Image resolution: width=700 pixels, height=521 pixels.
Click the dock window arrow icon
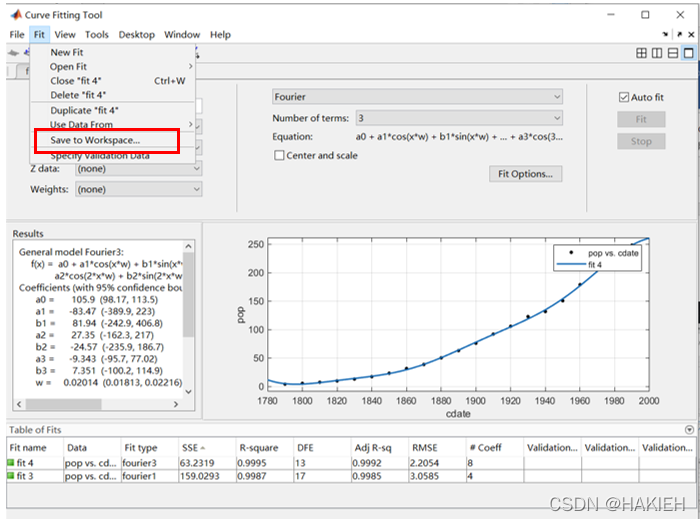[x=665, y=34]
